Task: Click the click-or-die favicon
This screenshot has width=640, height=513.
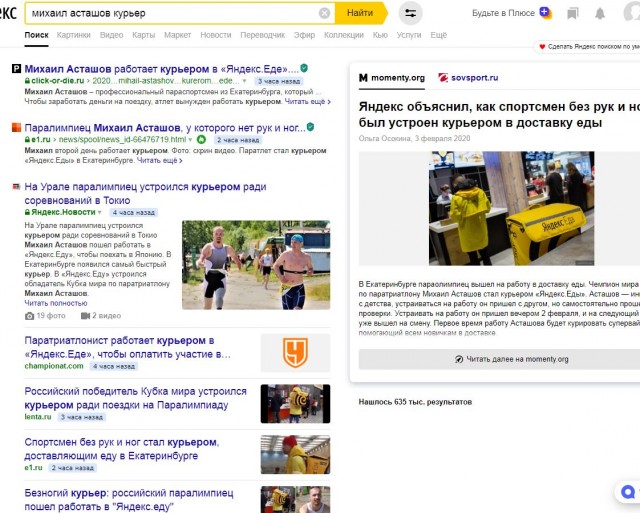Action: [x=16, y=69]
